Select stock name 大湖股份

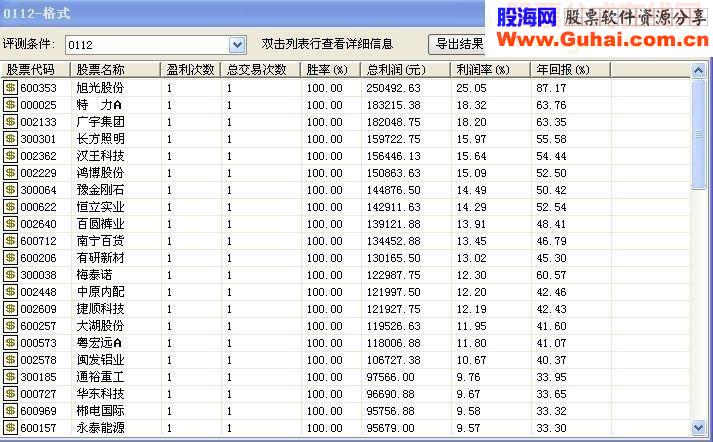coord(100,326)
